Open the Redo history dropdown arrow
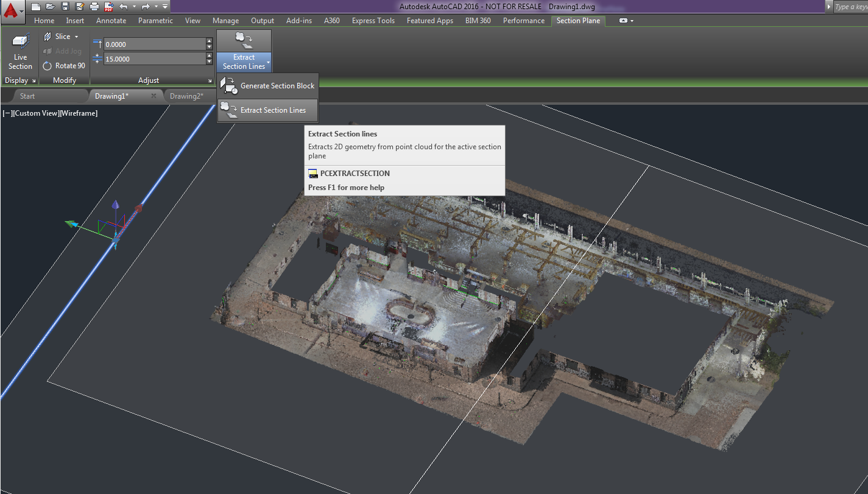Image resolution: width=868 pixels, height=494 pixels. [x=156, y=7]
